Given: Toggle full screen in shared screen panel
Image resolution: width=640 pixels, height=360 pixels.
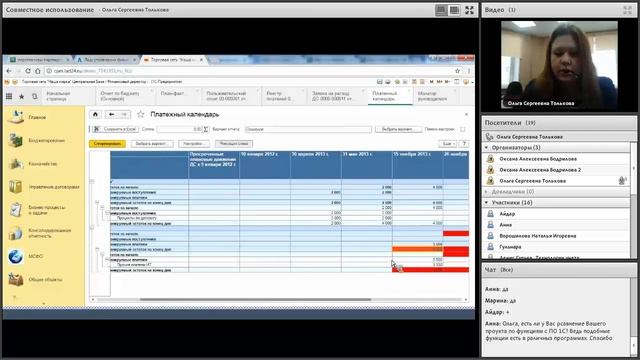Looking at the screenshot, I should click(469, 10).
